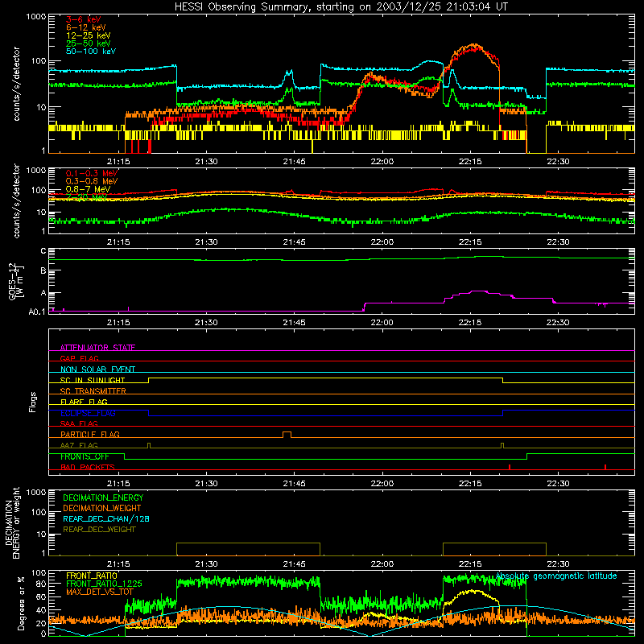This screenshot has height=644, width=644.
Task: Select the 6-12 keV legend label
Action: point(86,27)
